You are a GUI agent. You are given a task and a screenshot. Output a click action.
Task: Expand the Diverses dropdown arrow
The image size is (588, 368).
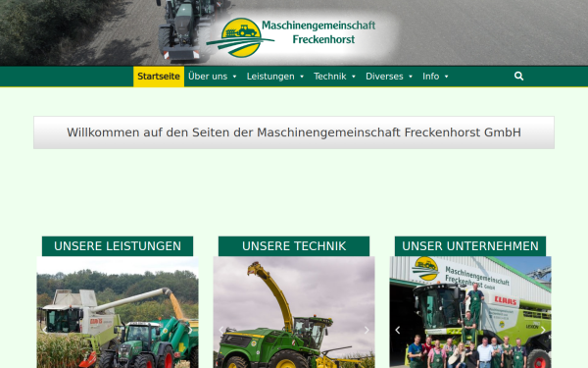point(411,77)
